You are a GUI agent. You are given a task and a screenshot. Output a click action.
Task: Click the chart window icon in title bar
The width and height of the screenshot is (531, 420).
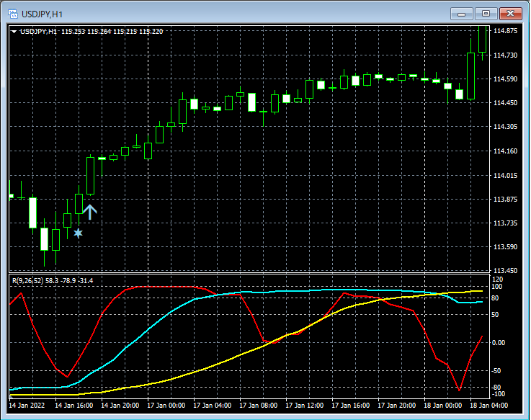pyautogui.click(x=12, y=14)
